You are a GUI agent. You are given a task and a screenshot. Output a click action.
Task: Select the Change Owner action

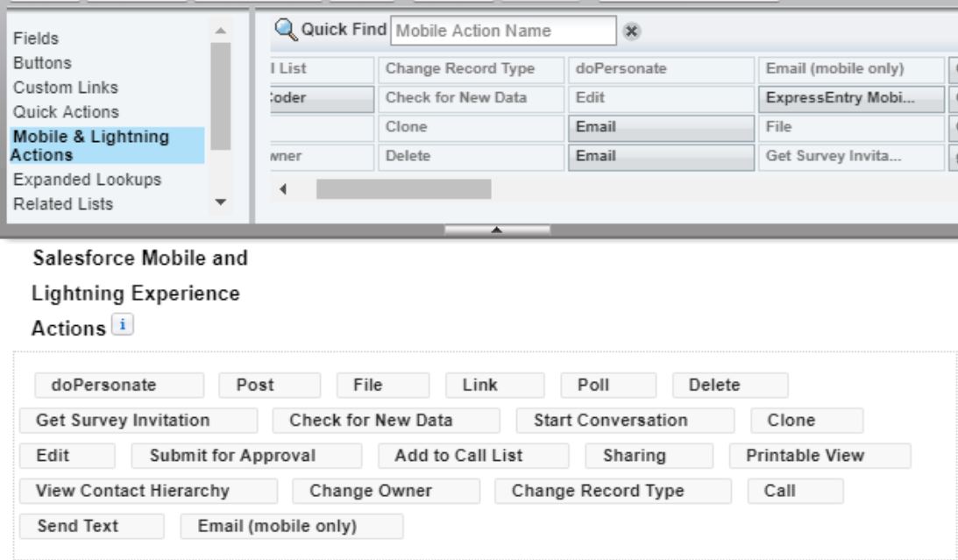click(387, 492)
